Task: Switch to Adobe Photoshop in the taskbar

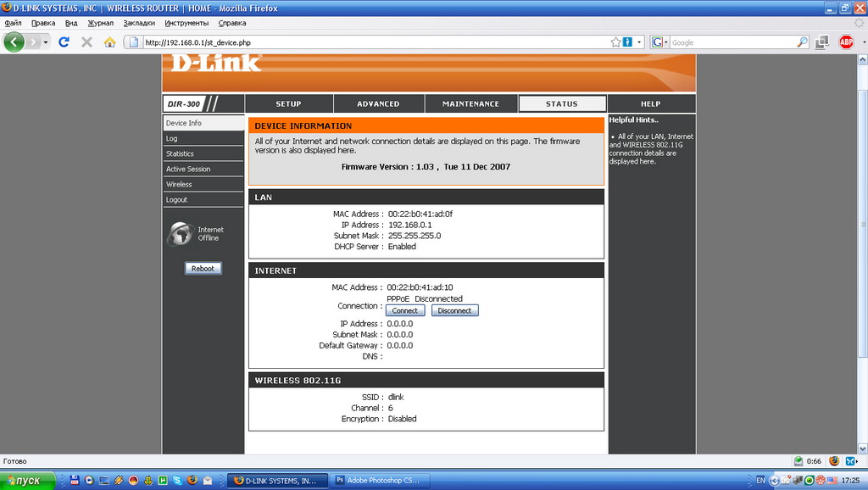Action: click(379, 481)
